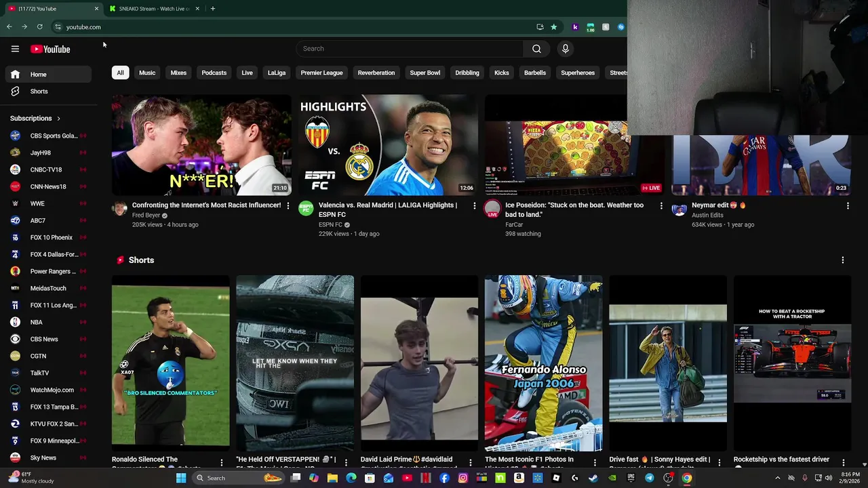Open Shorts section more options menu
The height and width of the screenshot is (488, 868).
842,260
